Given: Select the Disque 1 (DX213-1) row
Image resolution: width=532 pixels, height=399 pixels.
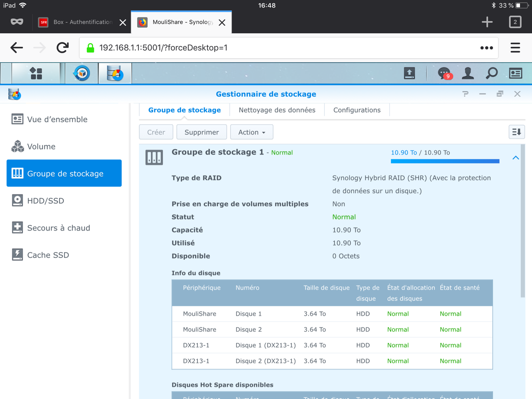Looking at the screenshot, I should pos(332,345).
